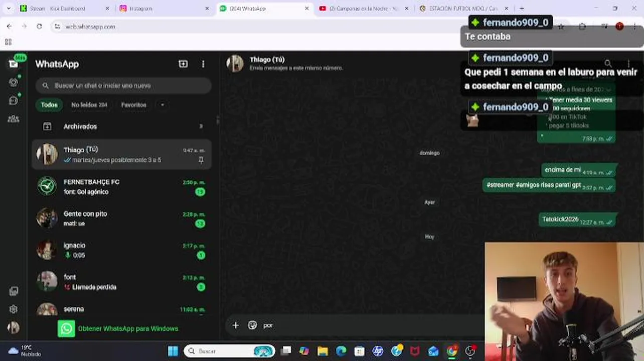This screenshot has width=644, height=361.
Task: Open the Channels sidebar icon
Action: (x=14, y=100)
